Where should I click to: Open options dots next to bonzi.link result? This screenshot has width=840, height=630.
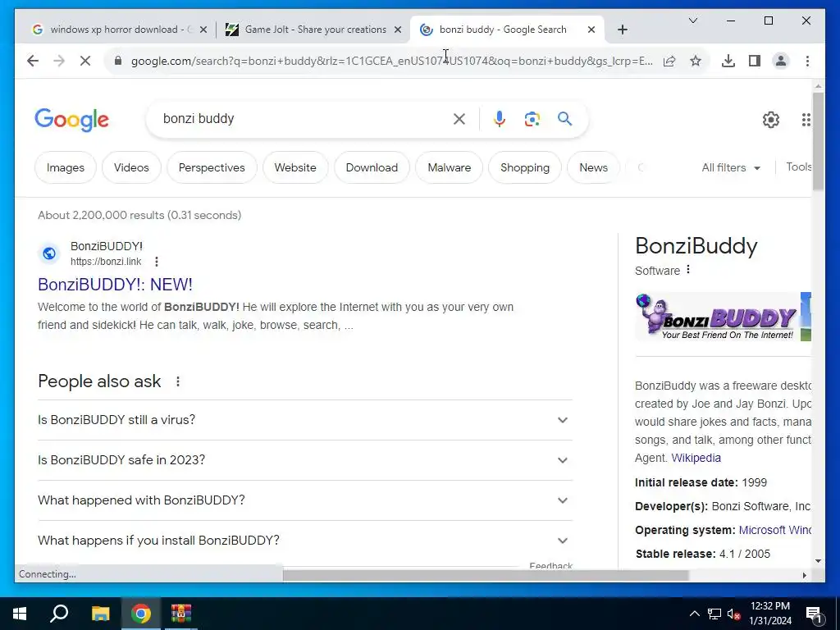click(157, 262)
